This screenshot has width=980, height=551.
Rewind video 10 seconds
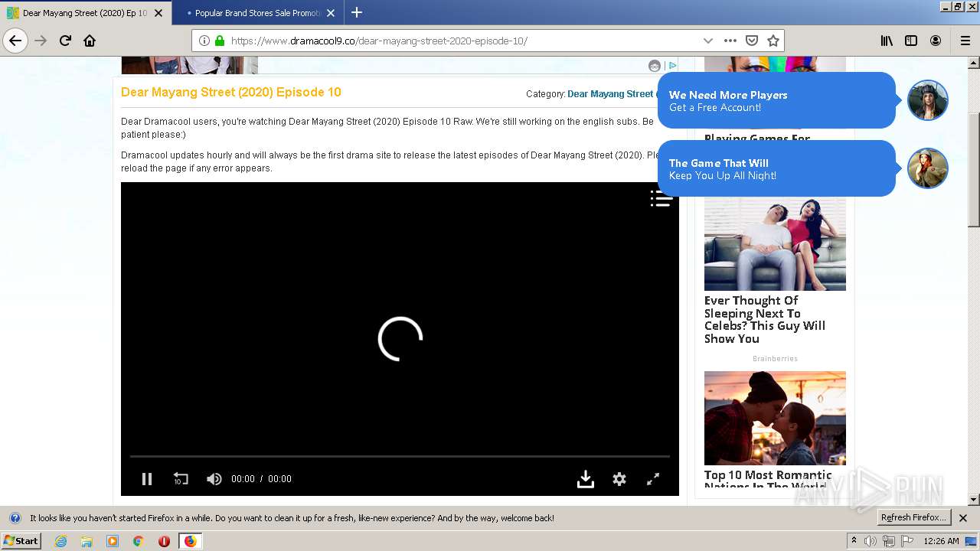tap(180, 479)
